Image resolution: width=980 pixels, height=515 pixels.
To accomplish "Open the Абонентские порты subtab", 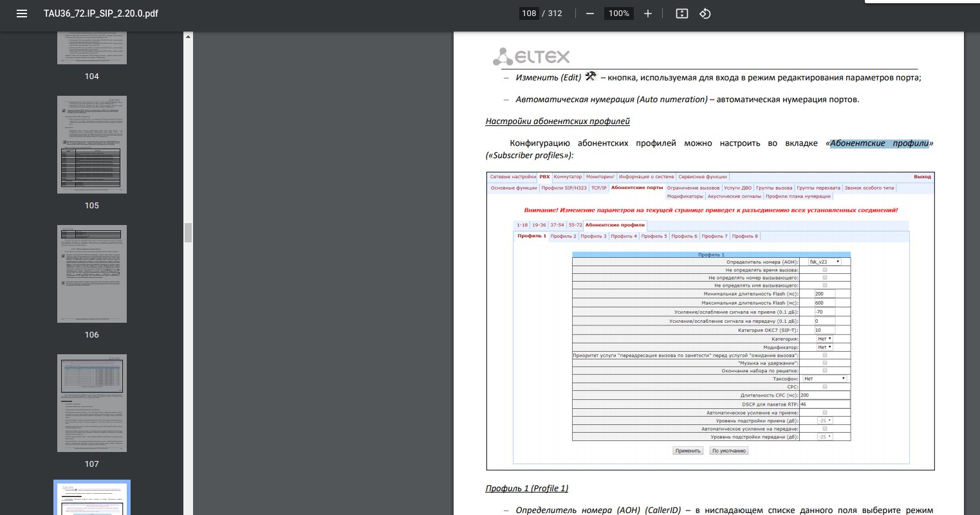I will tap(637, 188).
